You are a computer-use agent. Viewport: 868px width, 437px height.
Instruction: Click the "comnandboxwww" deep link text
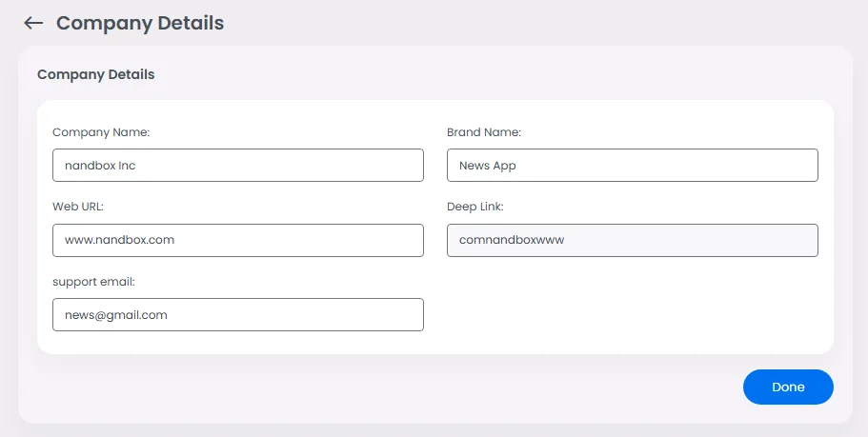[512, 240]
